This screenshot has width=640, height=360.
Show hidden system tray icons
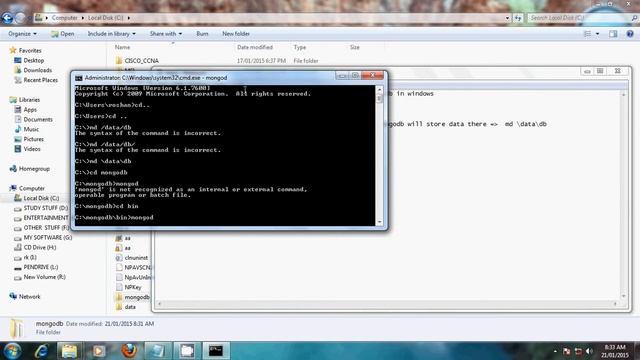[555, 351]
